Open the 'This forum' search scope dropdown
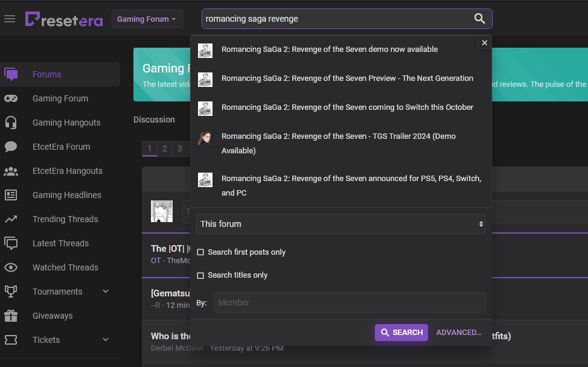588x367 pixels. 341,224
